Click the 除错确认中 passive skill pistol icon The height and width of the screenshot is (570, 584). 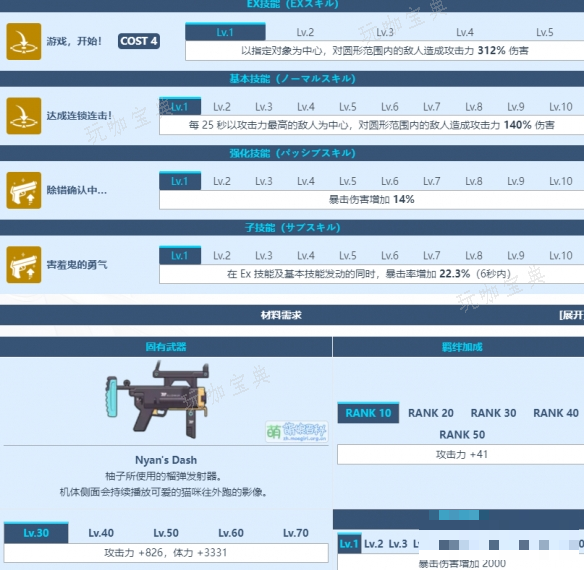click(x=24, y=190)
